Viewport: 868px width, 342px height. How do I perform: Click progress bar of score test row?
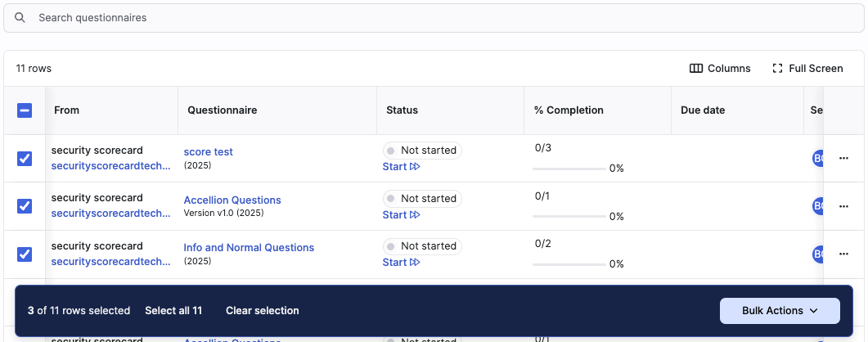click(x=569, y=169)
